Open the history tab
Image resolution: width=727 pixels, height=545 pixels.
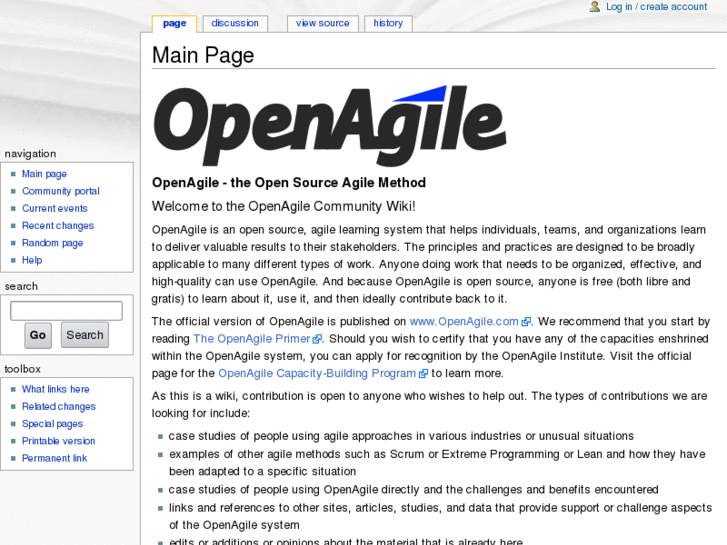coord(388,23)
